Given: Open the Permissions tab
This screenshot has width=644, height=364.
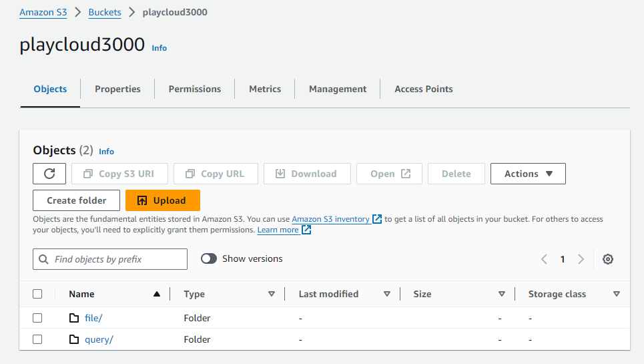Looking at the screenshot, I should [x=195, y=89].
